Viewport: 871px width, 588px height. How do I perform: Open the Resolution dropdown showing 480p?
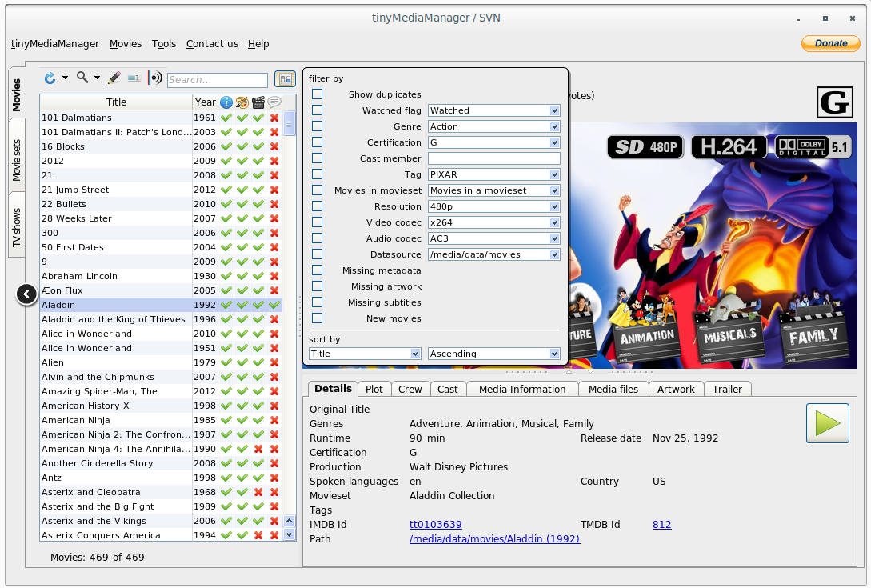493,206
